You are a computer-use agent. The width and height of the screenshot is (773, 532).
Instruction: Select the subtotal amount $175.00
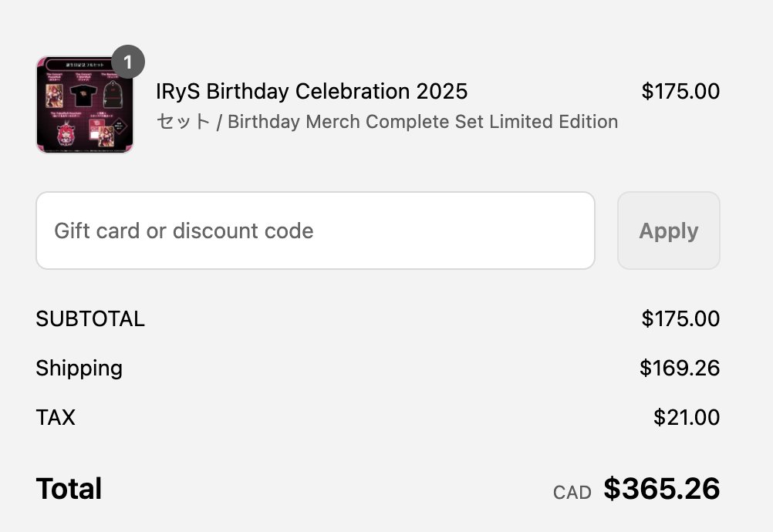point(680,319)
